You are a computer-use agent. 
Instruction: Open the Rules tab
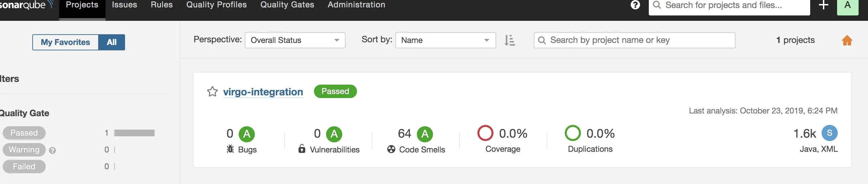[x=162, y=5]
